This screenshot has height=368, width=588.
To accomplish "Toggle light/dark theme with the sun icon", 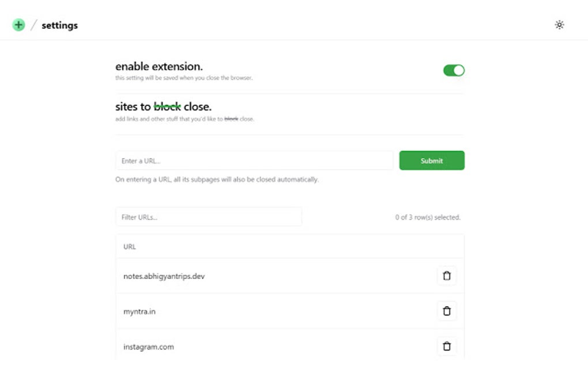I will [x=559, y=25].
